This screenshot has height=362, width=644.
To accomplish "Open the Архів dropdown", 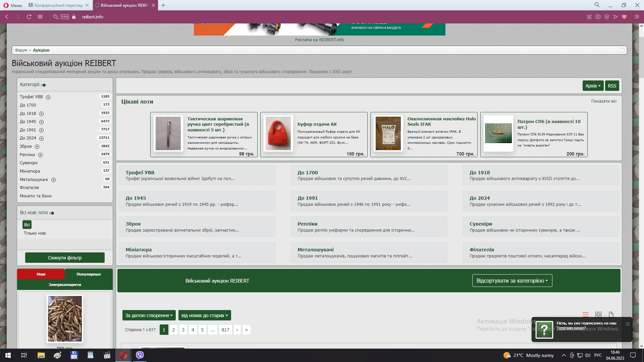I will coord(593,86).
